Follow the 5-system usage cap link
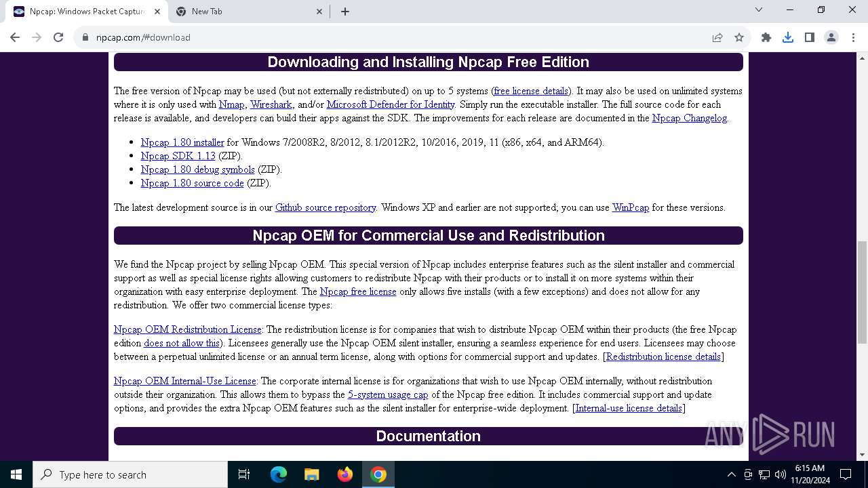Image resolution: width=868 pixels, height=488 pixels. (388, 394)
